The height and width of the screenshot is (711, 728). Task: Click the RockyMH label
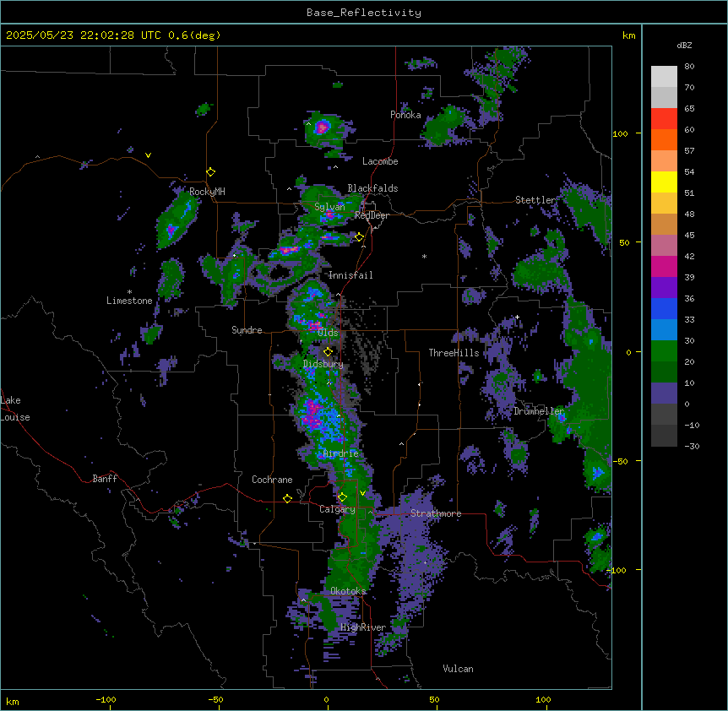(207, 192)
